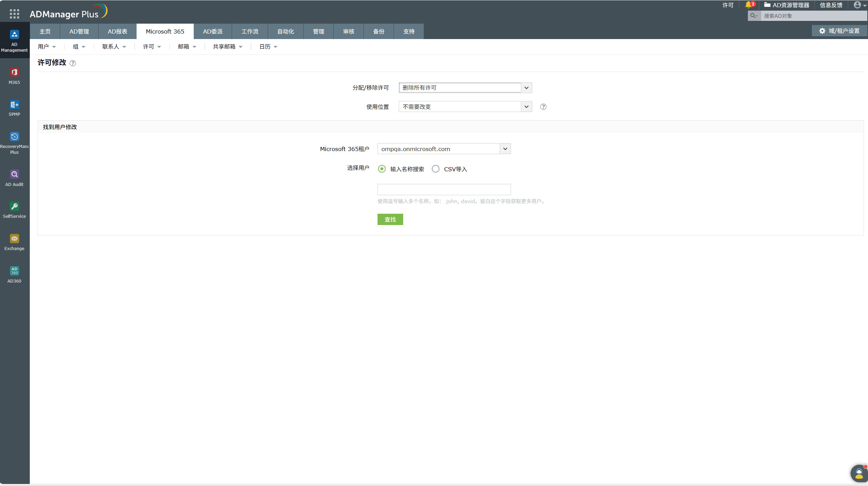Click the notification bell icon

pos(749,5)
